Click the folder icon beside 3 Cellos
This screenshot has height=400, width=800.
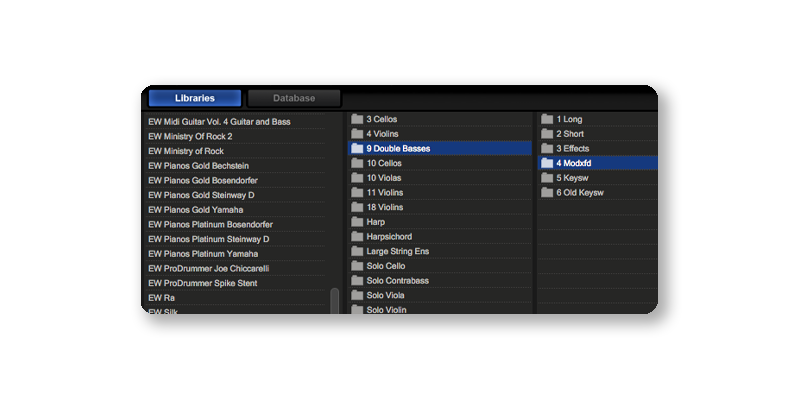pyautogui.click(x=357, y=119)
